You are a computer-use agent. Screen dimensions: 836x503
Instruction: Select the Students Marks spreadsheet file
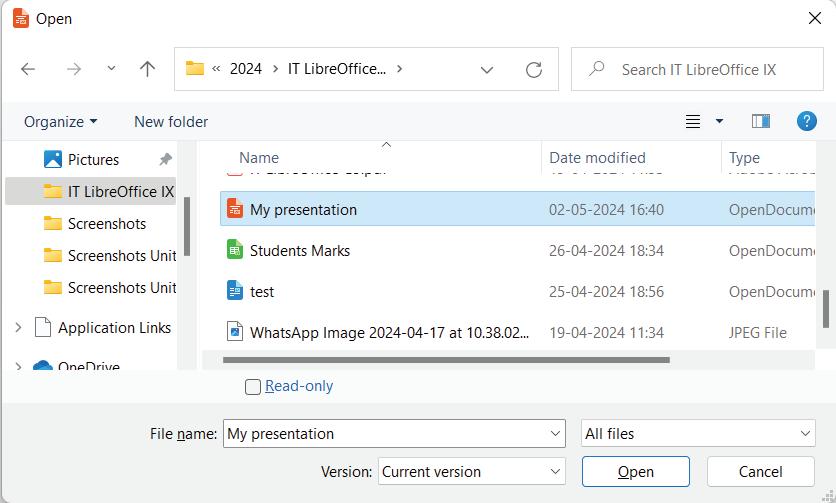[300, 251]
